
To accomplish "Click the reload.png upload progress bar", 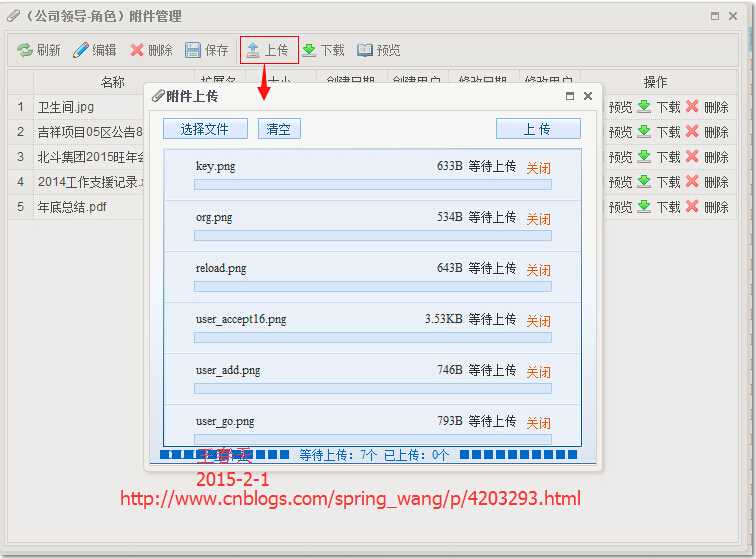I will 373,286.
